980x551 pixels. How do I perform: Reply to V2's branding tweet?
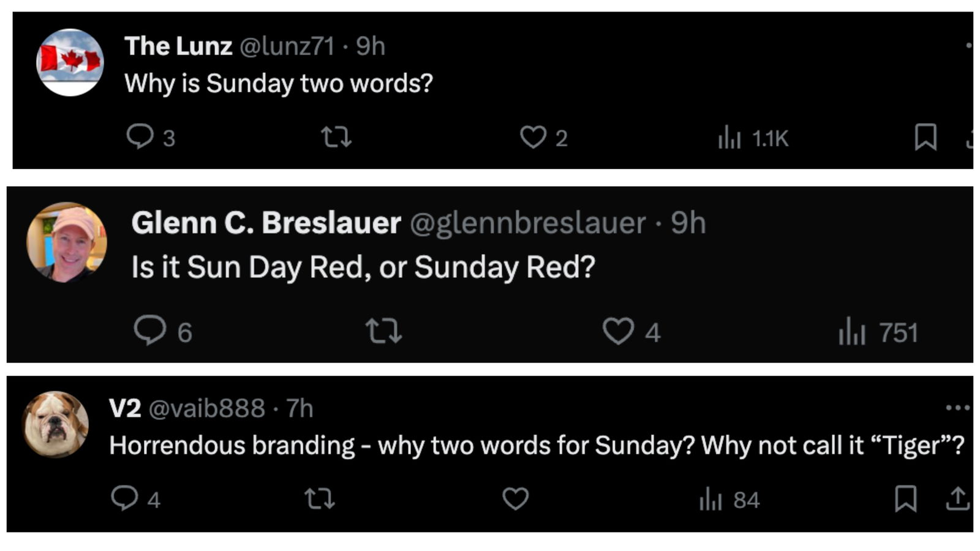point(124,498)
